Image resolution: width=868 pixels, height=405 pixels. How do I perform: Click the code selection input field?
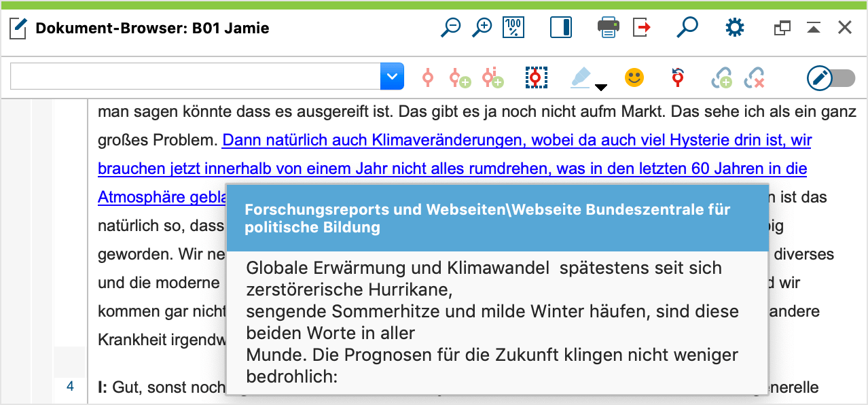pyautogui.click(x=196, y=77)
